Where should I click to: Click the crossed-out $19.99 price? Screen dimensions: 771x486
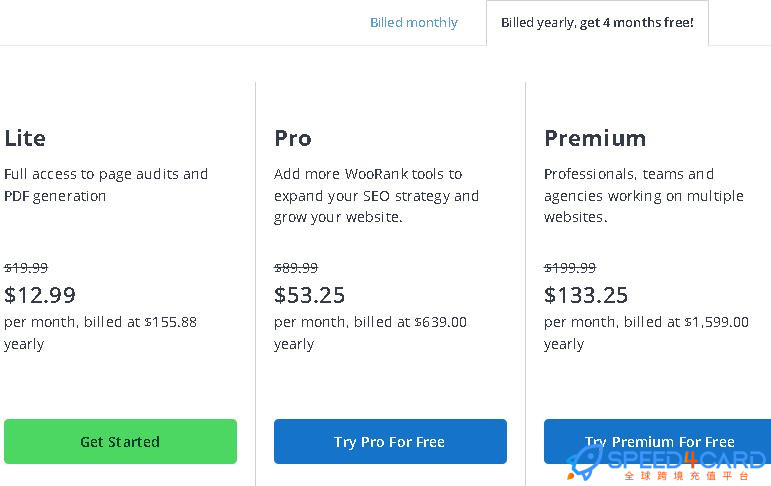[x=26, y=268]
